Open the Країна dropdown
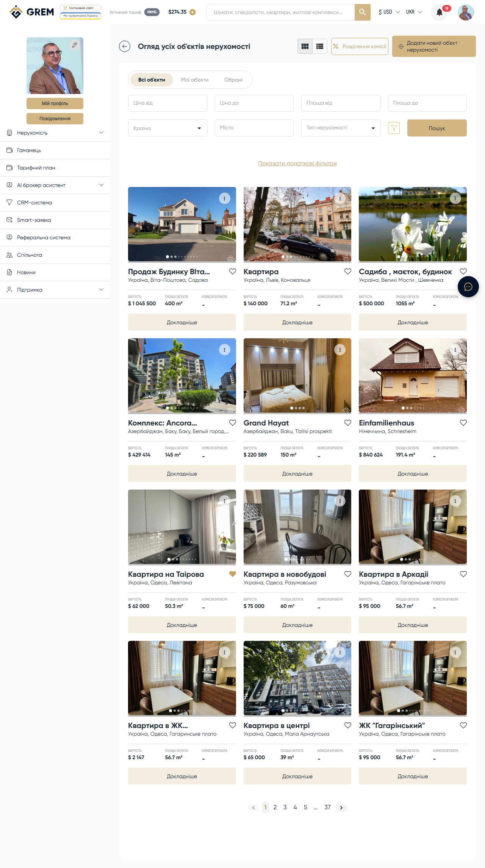Image resolution: width=485 pixels, height=868 pixels. (x=167, y=128)
